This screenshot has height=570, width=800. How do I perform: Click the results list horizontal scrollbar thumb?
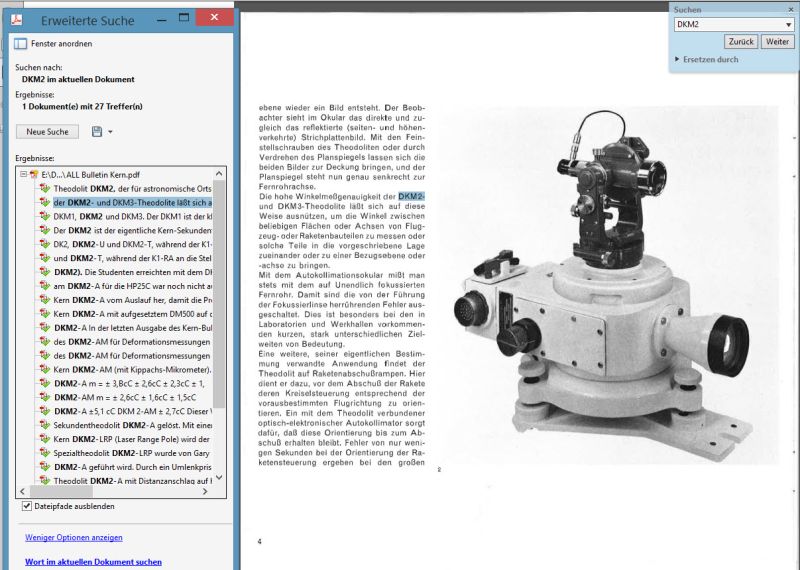[x=62, y=491]
